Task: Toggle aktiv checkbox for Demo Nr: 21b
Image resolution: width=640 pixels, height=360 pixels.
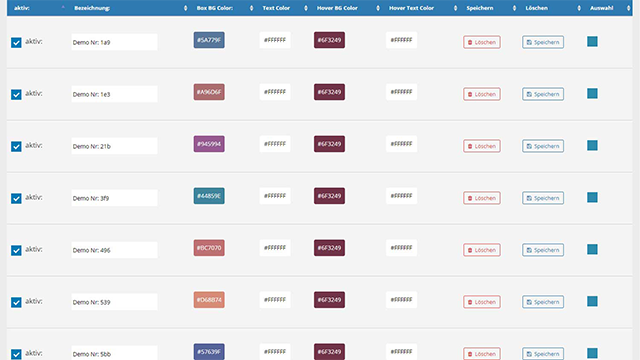Action: pos(16,146)
